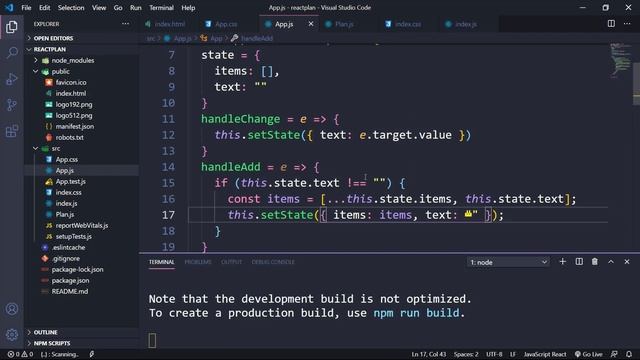Open the Terminal menu
The height and width of the screenshot is (360, 640).
click(161, 7)
